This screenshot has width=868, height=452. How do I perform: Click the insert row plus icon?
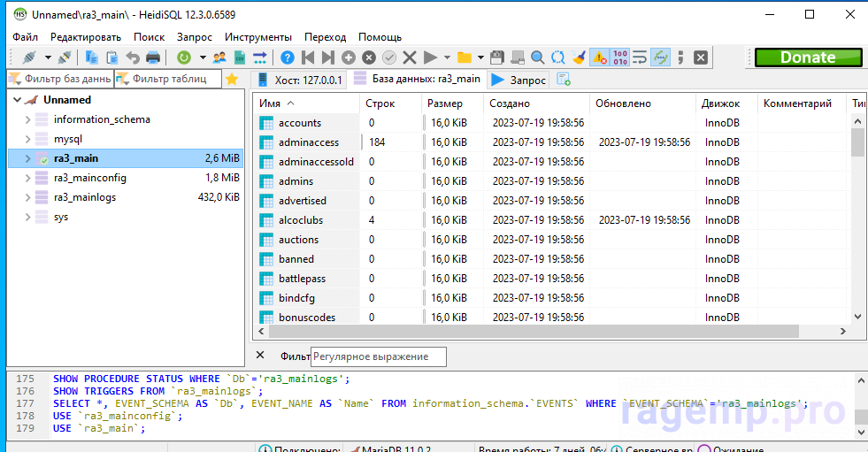(349, 57)
